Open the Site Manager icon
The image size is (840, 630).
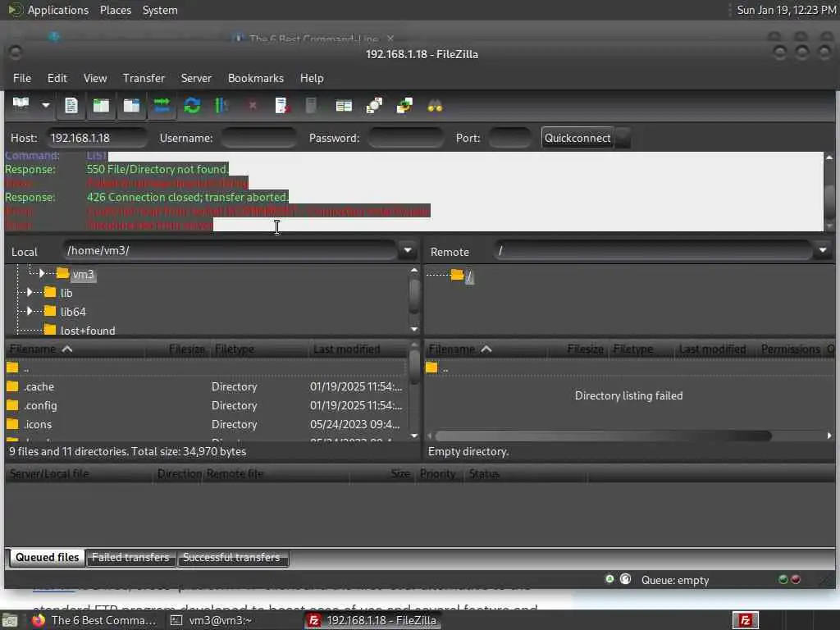(x=21, y=105)
